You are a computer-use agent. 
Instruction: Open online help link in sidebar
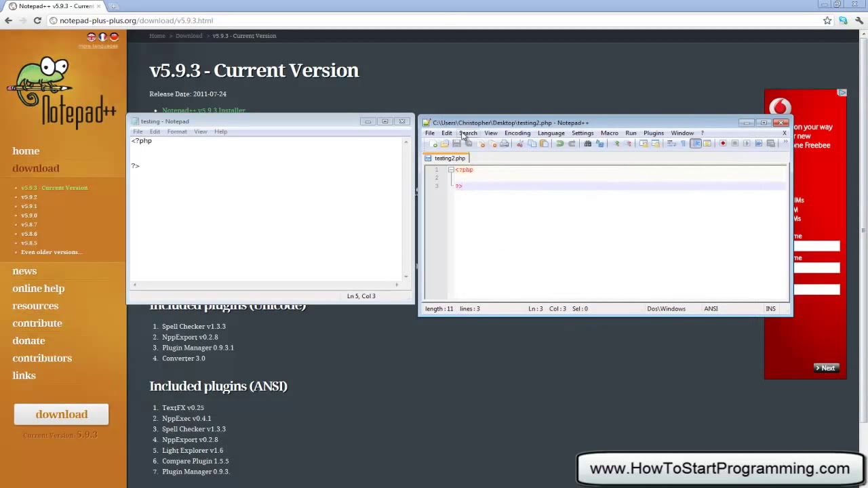pos(39,289)
